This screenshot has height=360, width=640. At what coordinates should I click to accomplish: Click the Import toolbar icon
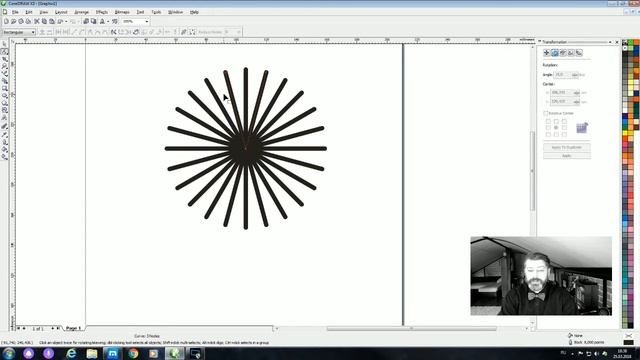click(86, 21)
